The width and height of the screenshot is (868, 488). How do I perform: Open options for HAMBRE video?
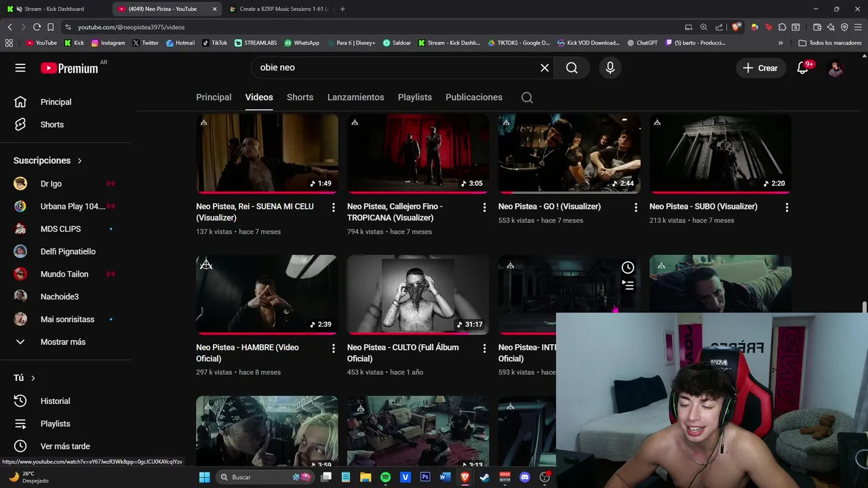tap(333, 348)
